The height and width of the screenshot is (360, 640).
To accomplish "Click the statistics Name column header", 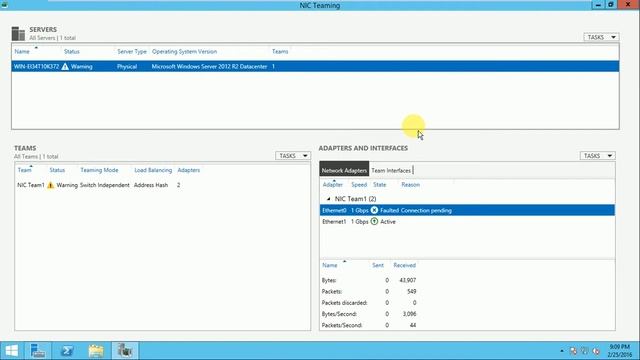I will (330, 265).
